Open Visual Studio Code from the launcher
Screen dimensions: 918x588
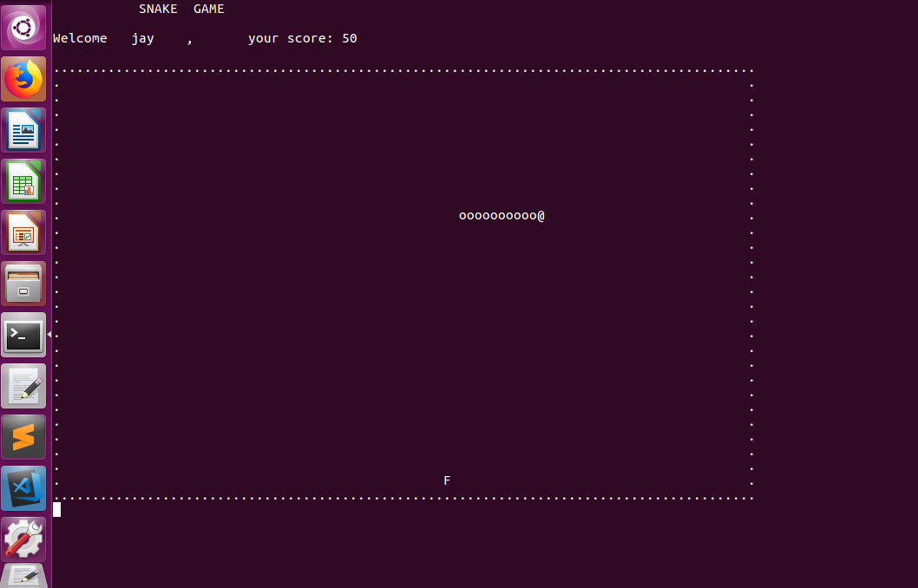pyautogui.click(x=23, y=488)
